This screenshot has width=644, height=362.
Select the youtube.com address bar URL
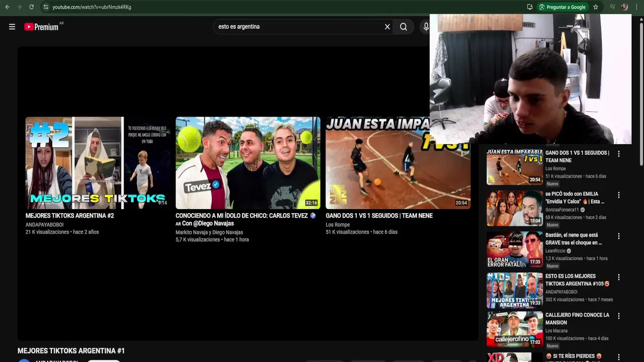coord(92,7)
